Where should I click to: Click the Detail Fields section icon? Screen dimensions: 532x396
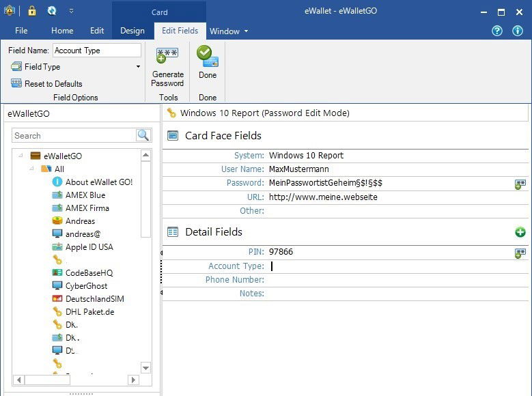[x=173, y=232]
